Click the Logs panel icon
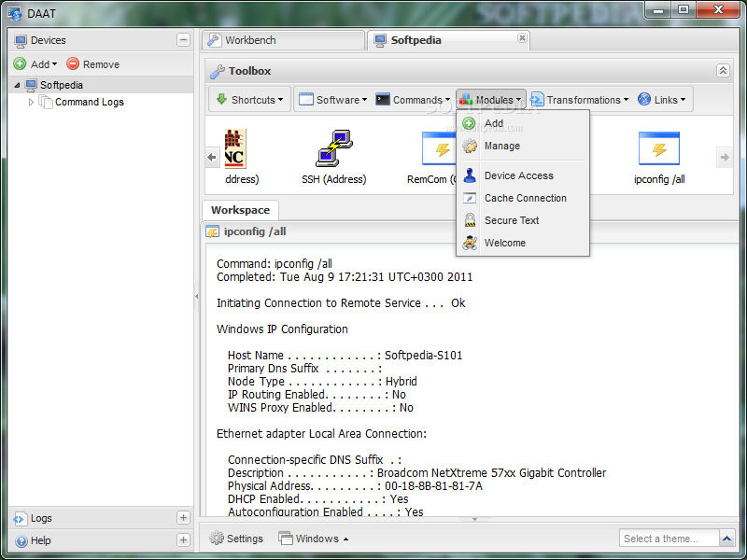 [x=20, y=518]
